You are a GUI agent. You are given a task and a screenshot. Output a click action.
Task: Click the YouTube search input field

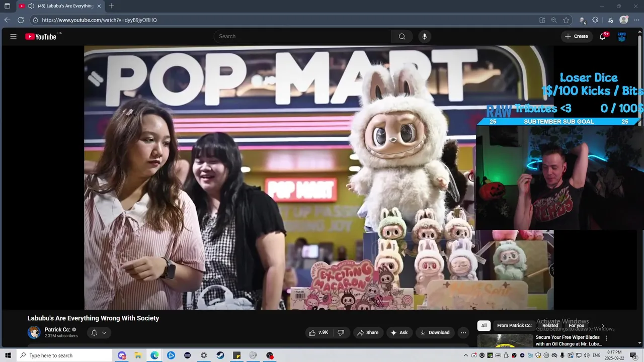303,36
